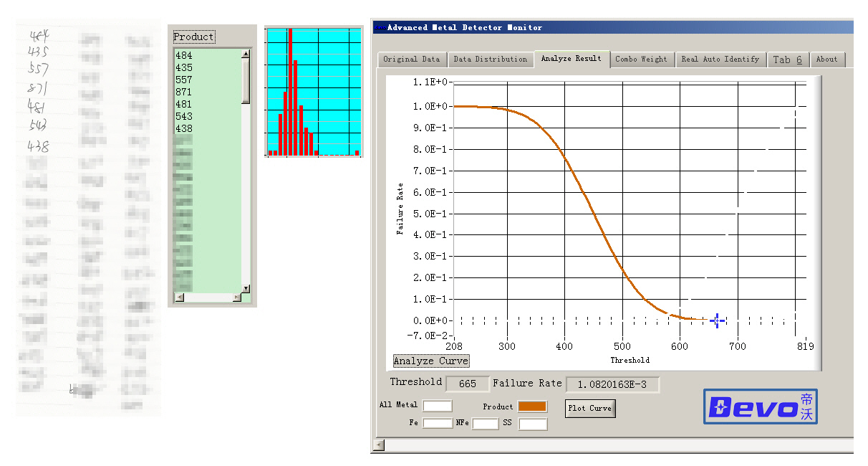Viewport: 868px width, 466px height.
Task: Click the Product list scroll-right arrow
Action: point(236,298)
